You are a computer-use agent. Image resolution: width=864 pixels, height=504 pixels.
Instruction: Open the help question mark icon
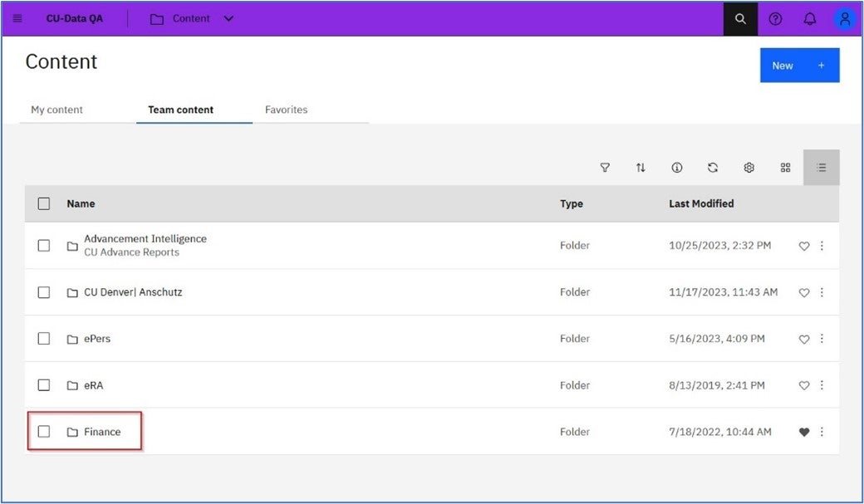775,19
